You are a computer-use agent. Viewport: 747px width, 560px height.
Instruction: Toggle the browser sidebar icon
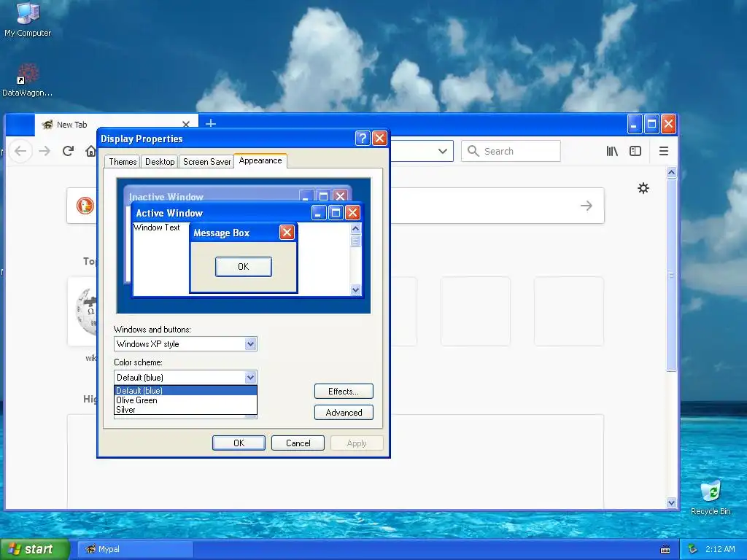(x=635, y=151)
